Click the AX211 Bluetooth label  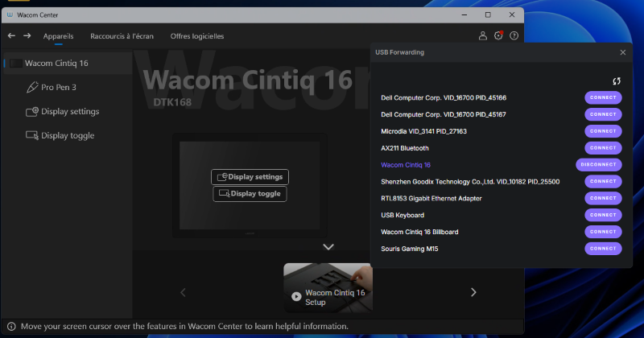point(405,148)
